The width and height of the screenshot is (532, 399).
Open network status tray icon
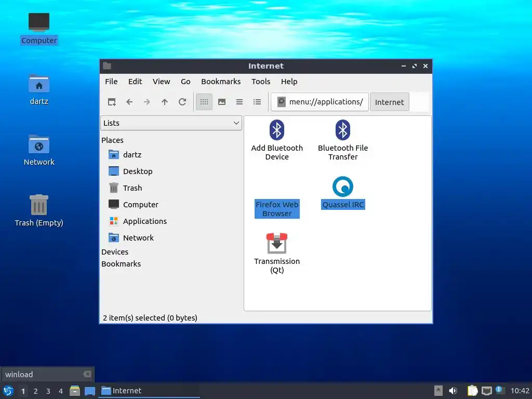pos(486,391)
